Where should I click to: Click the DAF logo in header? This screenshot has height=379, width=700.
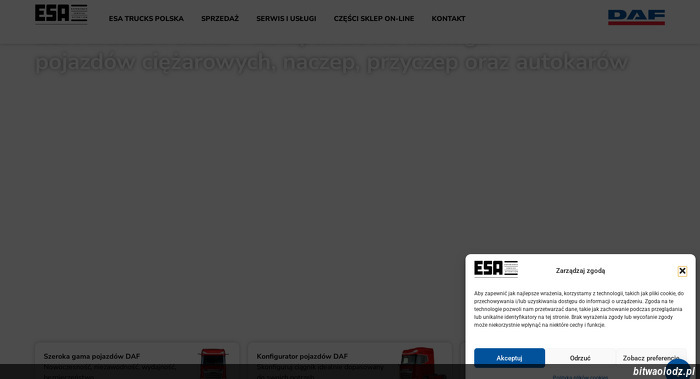pyautogui.click(x=636, y=17)
